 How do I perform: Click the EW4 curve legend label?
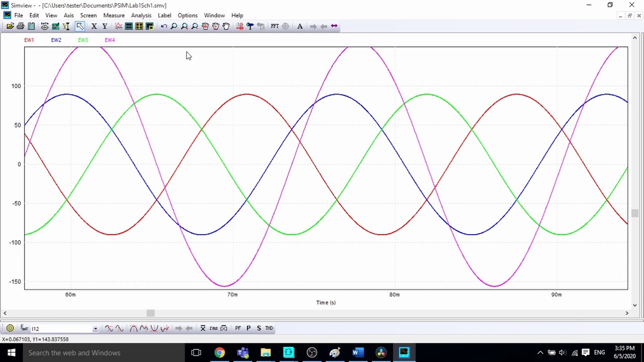pos(110,40)
